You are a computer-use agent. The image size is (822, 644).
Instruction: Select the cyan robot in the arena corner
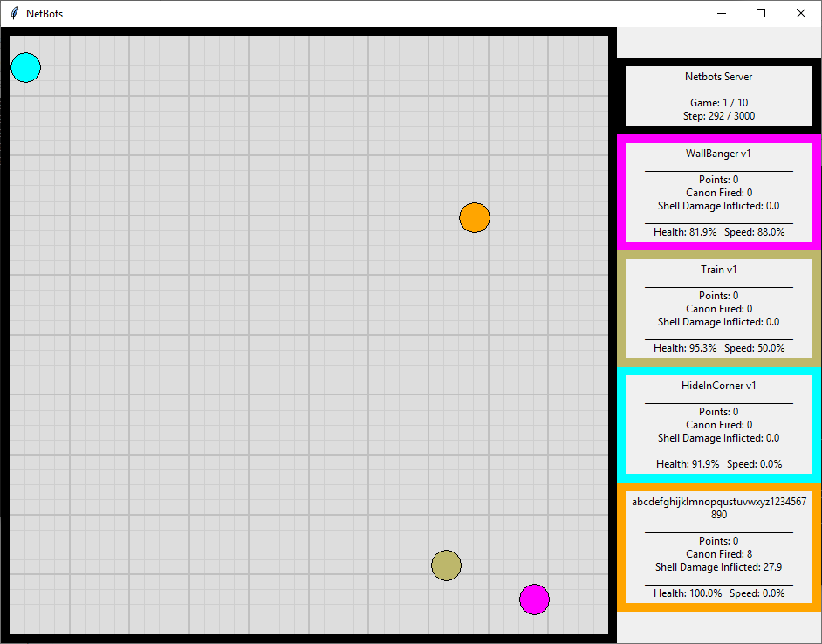tap(25, 67)
